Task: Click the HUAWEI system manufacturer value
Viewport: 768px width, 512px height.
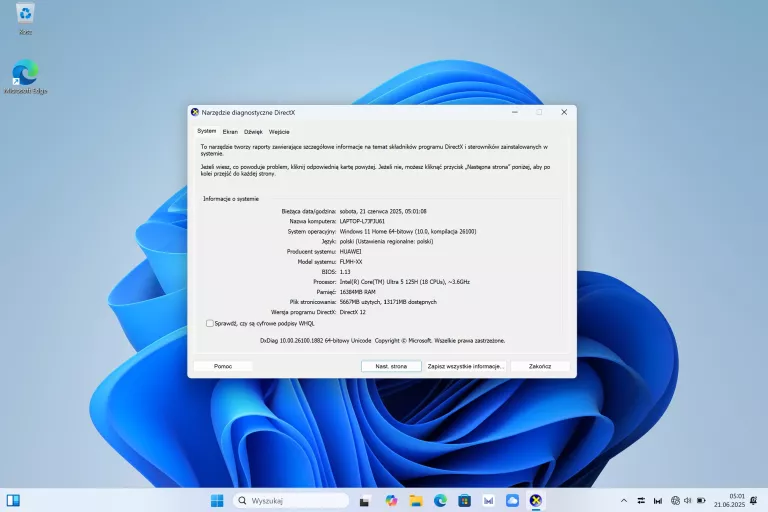Action: [x=350, y=251]
